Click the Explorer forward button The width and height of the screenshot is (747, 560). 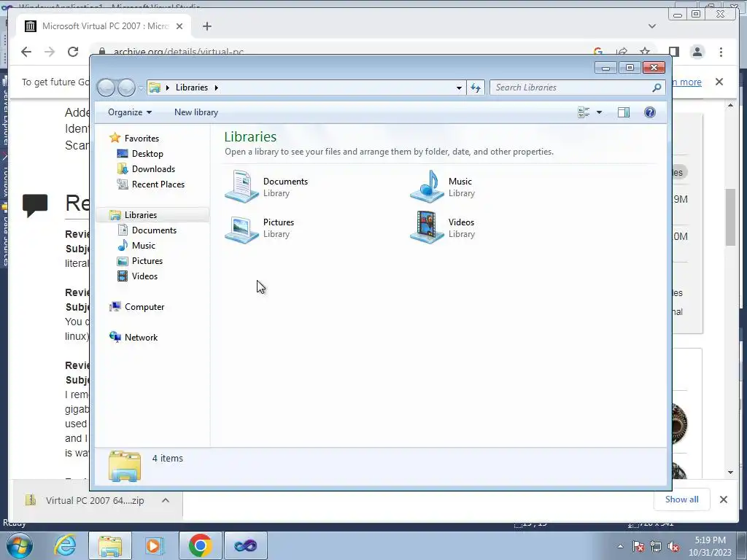(126, 87)
